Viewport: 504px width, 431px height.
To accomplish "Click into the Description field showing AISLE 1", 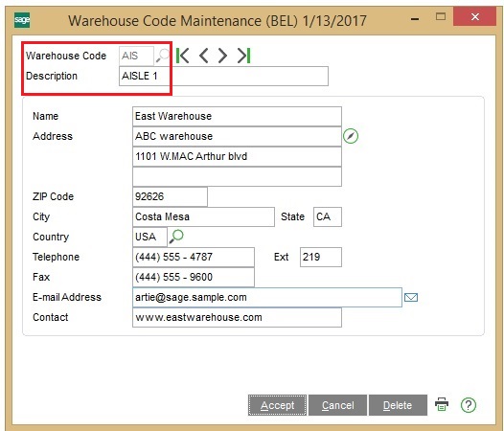I will [223, 77].
